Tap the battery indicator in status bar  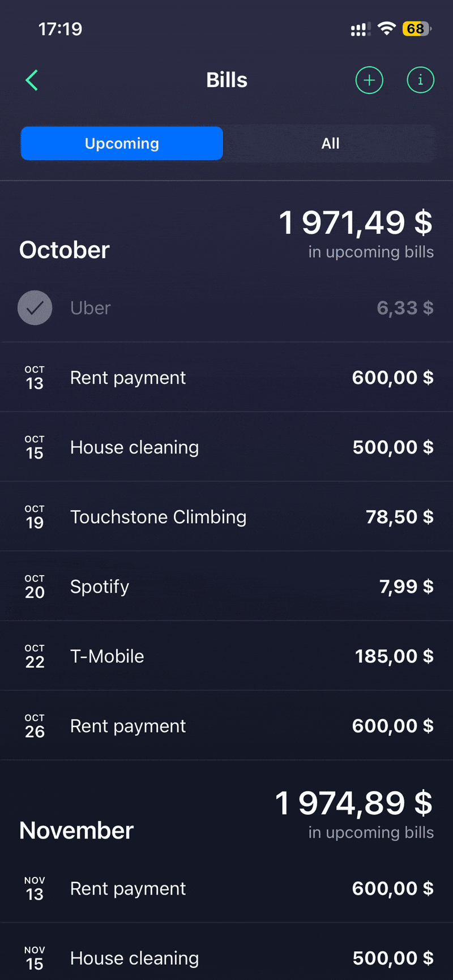tap(416, 29)
